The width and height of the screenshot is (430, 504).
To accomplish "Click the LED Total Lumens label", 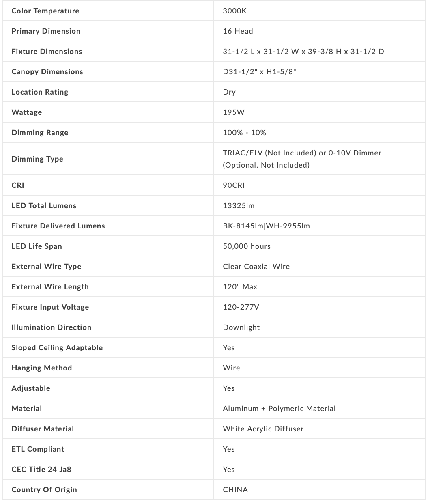I will pyautogui.click(x=44, y=206).
